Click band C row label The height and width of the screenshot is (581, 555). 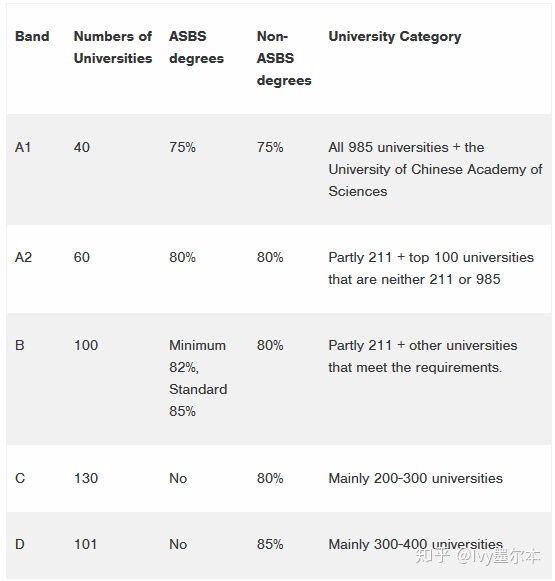[20, 478]
